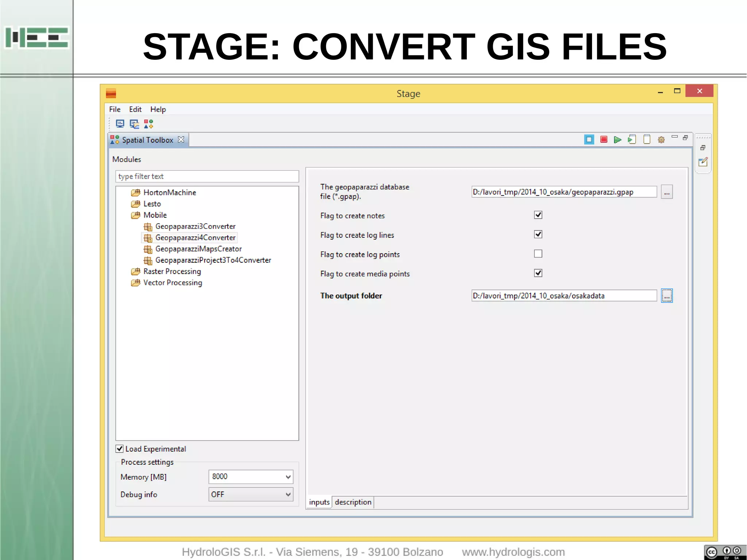Browse for the output folder

pos(667,296)
